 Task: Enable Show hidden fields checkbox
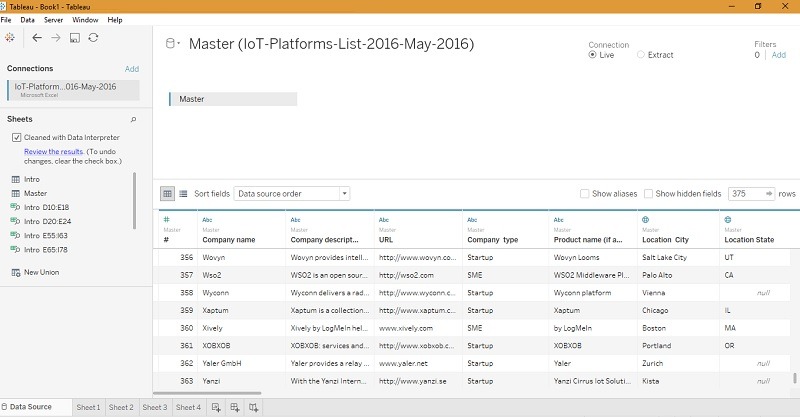(648, 193)
